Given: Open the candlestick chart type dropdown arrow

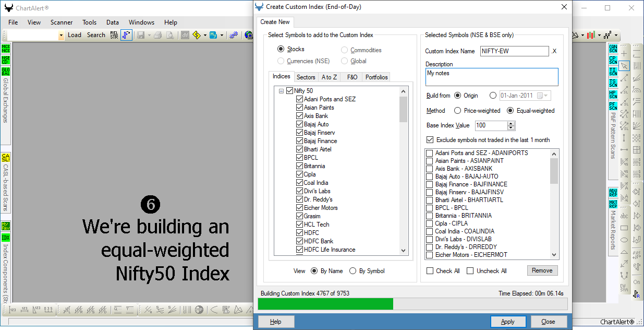Looking at the screenshot, I should pos(599,35).
